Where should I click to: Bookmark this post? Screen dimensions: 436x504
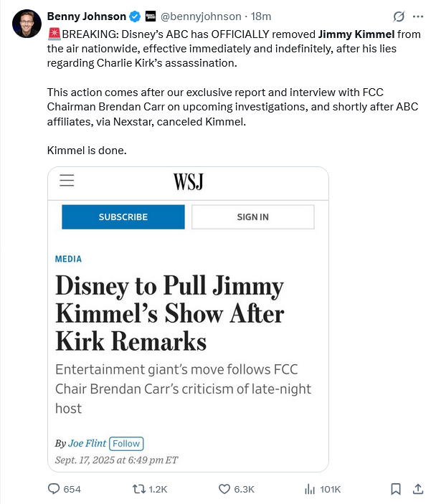coord(395,489)
